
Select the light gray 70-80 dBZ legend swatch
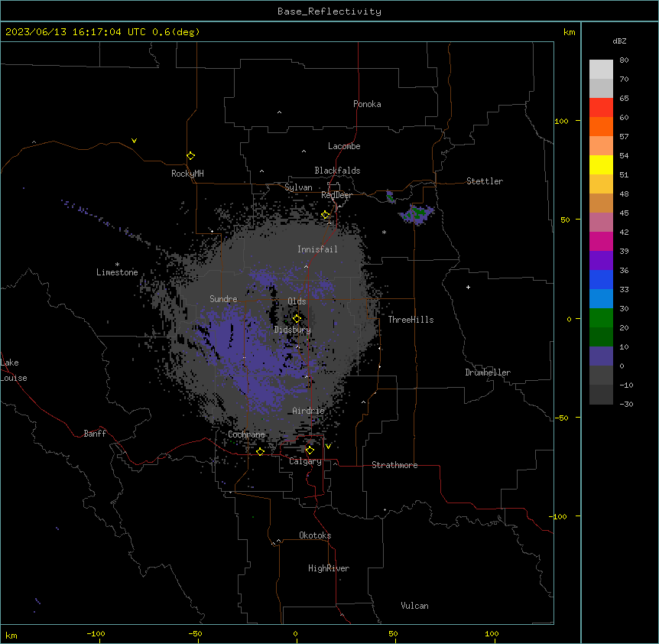pyautogui.click(x=601, y=69)
